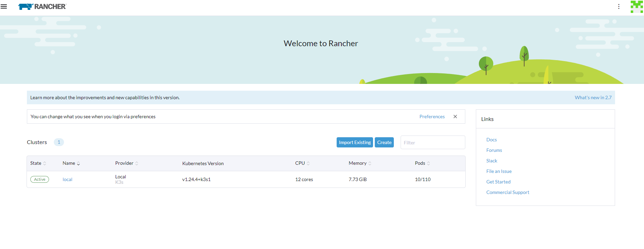Open the Slack link
This screenshot has height=249, width=644.
492,161
